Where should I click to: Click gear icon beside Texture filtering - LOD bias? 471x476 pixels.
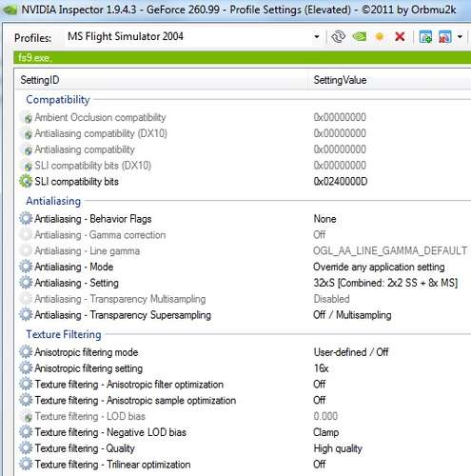28,417
